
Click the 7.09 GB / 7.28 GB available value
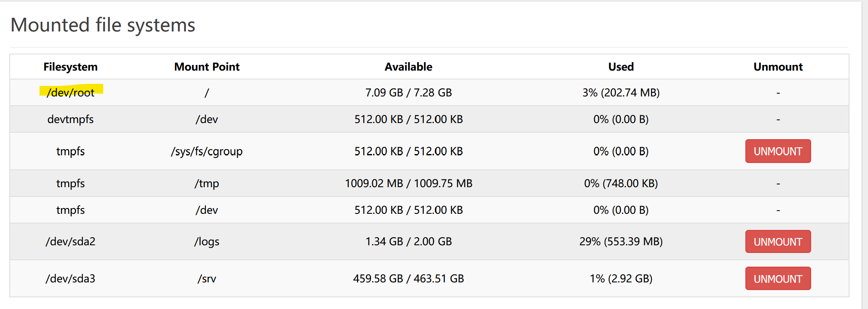[408, 93]
